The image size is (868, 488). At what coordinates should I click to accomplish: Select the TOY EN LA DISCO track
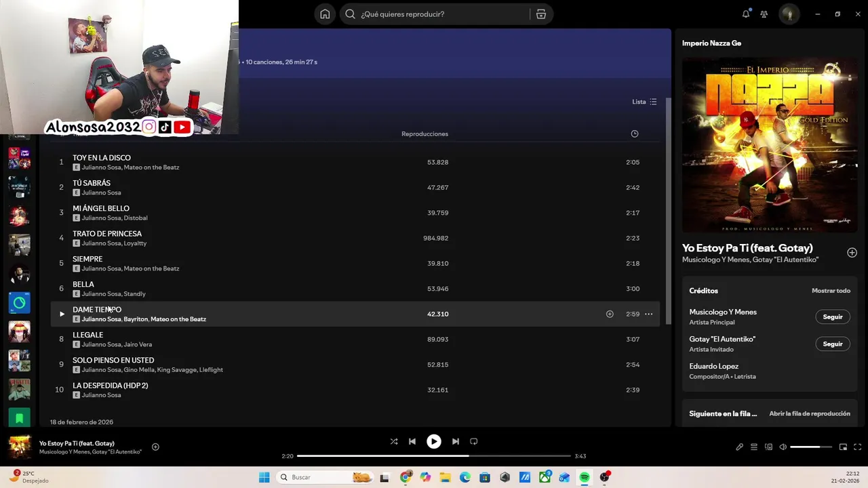(x=102, y=158)
